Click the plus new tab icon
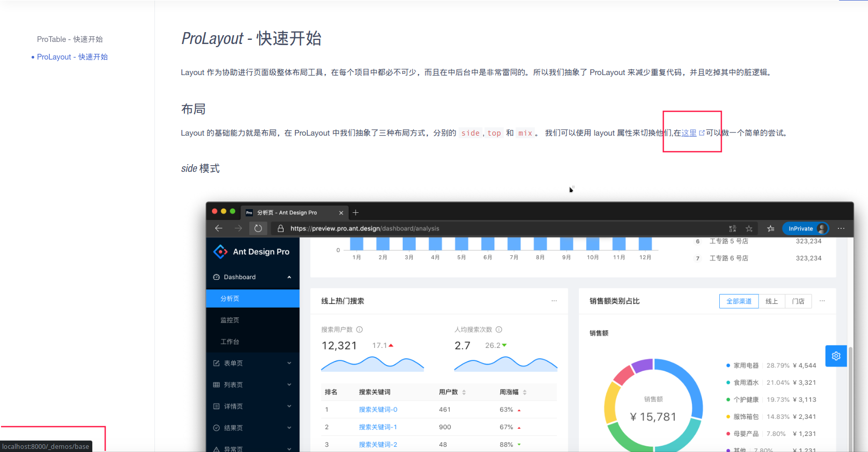The height and width of the screenshot is (452, 868). point(355,212)
